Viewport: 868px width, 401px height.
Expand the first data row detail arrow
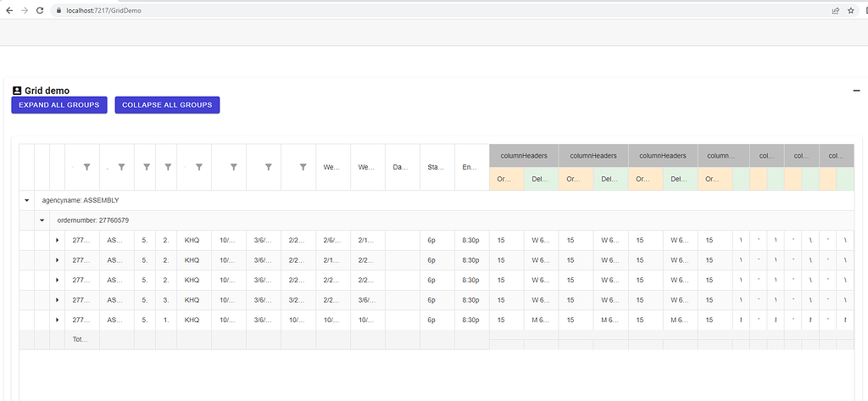pos(58,240)
